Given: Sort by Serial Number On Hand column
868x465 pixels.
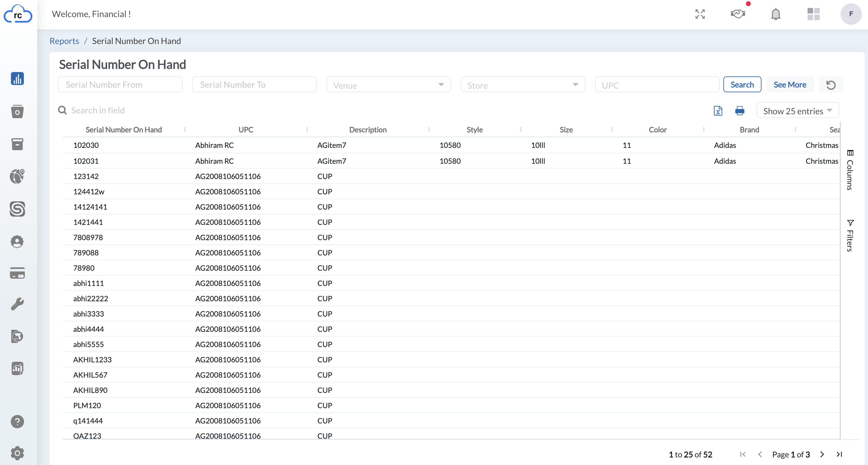Looking at the screenshot, I should 124,130.
